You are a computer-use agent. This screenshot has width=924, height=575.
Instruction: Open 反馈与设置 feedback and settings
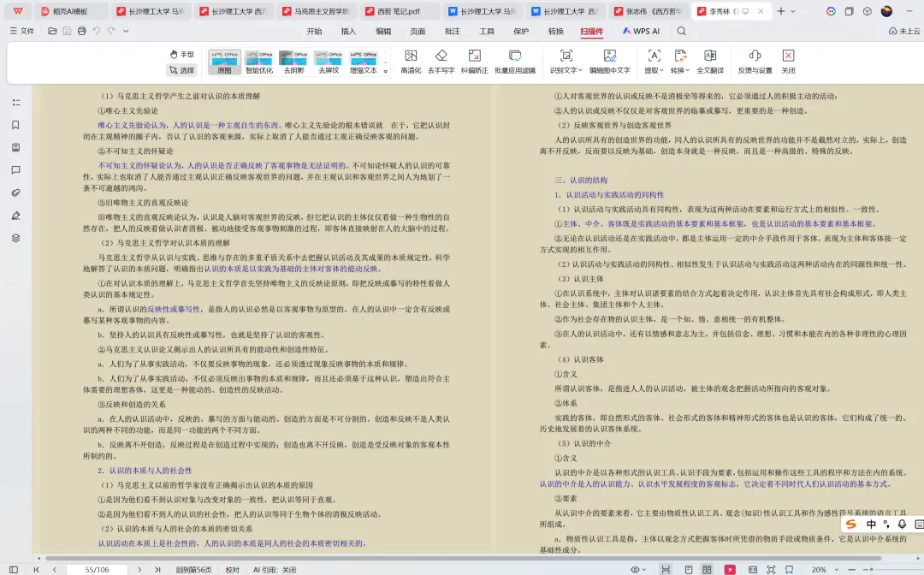(x=755, y=62)
